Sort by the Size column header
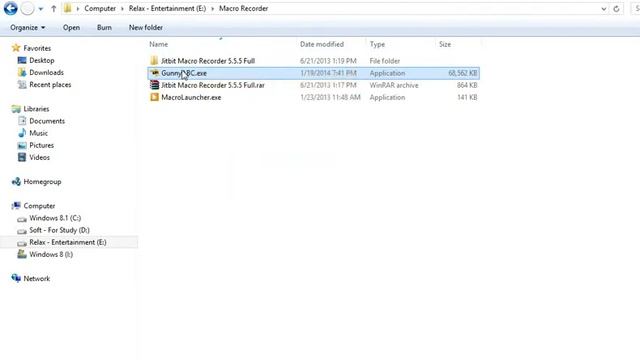 click(x=445, y=44)
